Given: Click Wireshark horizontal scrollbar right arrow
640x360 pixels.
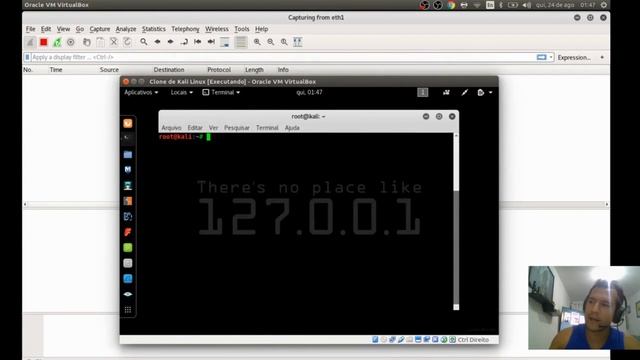Looking at the screenshot, I should pyautogui.click(x=607, y=204).
